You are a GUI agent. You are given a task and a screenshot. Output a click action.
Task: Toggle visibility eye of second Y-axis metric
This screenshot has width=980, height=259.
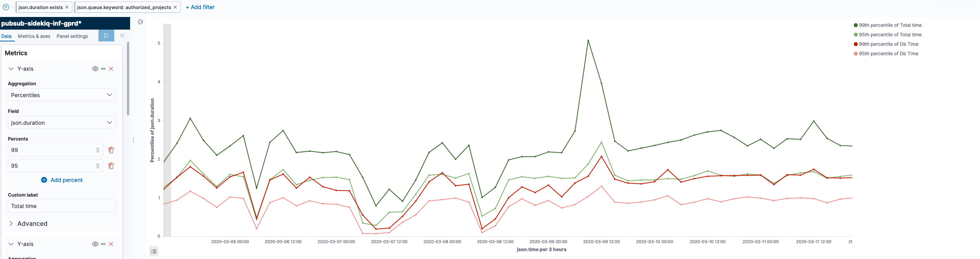95,244
